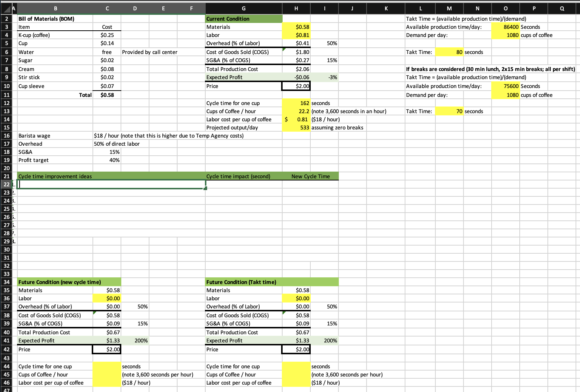Select 'Future Condition (new cycle time)' header
Viewport: 580px width, 392px height.
(x=69, y=282)
